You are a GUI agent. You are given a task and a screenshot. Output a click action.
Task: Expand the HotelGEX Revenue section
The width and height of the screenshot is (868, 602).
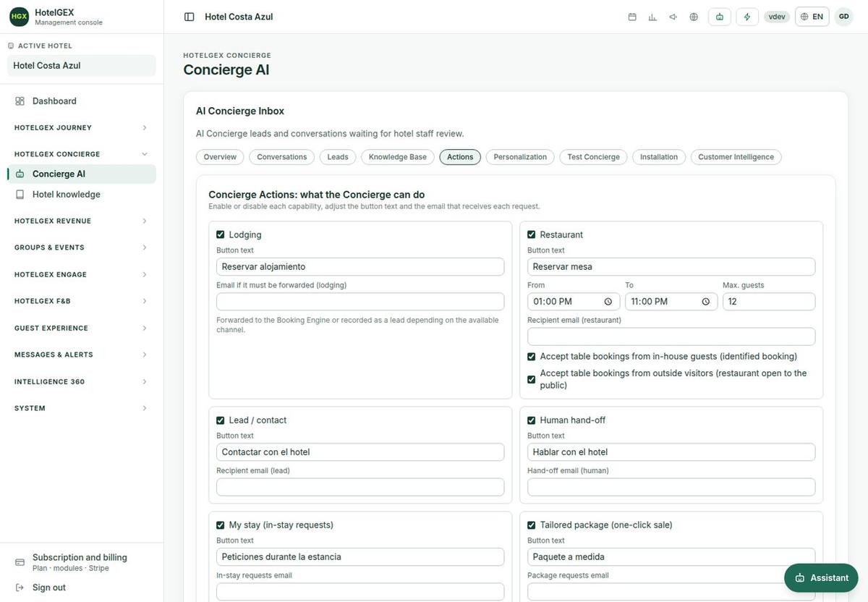(81, 221)
